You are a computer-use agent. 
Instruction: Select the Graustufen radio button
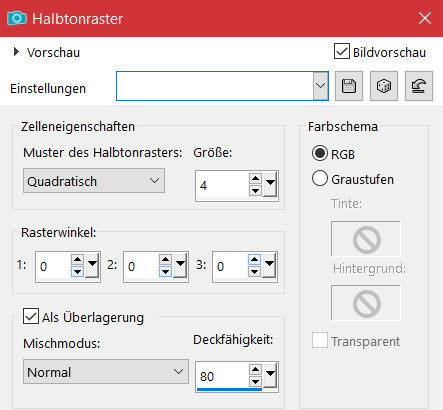[x=320, y=178]
